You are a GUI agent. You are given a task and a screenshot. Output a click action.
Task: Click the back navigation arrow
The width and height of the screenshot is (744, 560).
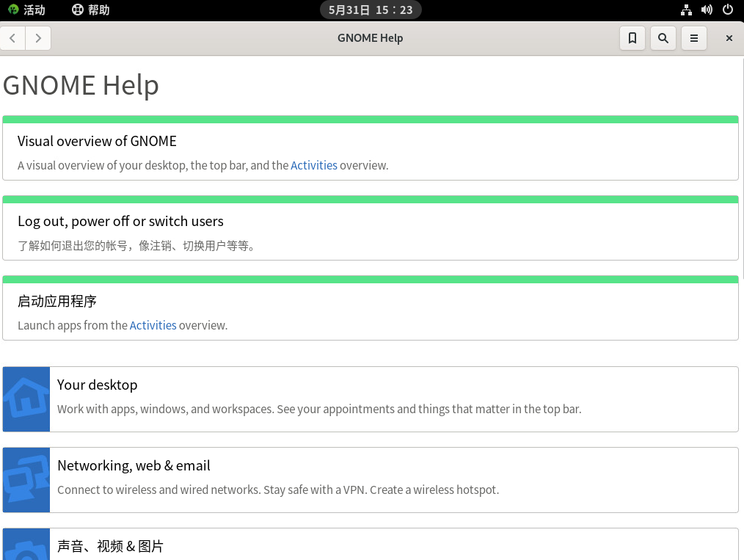(x=12, y=38)
